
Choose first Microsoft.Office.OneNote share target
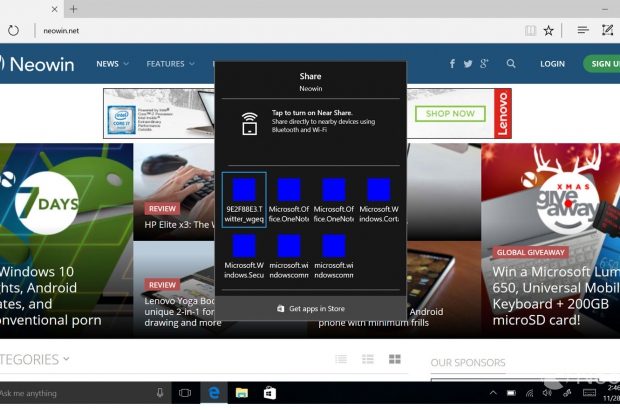(x=289, y=200)
